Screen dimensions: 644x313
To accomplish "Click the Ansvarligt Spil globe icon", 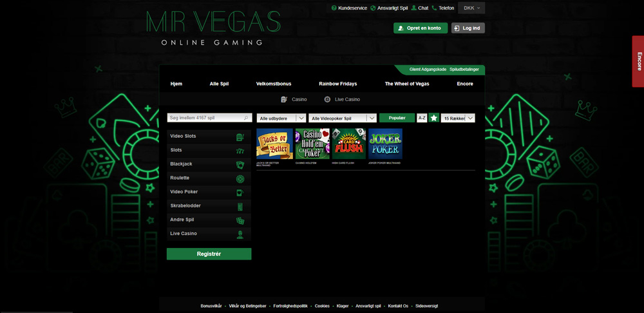I will (x=373, y=8).
